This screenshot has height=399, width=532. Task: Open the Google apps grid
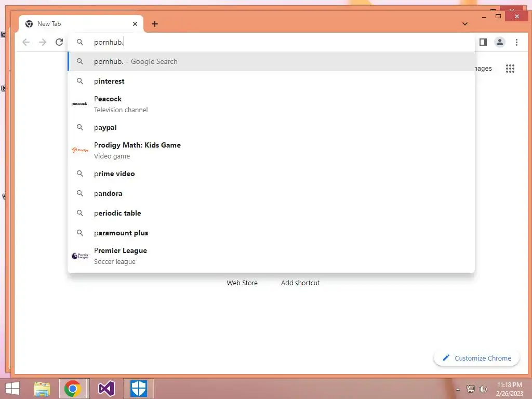pyautogui.click(x=510, y=69)
